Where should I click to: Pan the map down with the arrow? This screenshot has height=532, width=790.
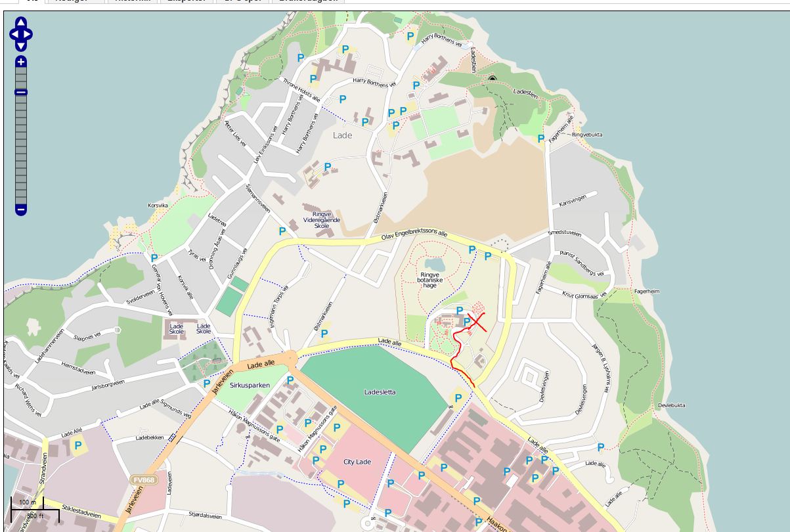(21, 46)
